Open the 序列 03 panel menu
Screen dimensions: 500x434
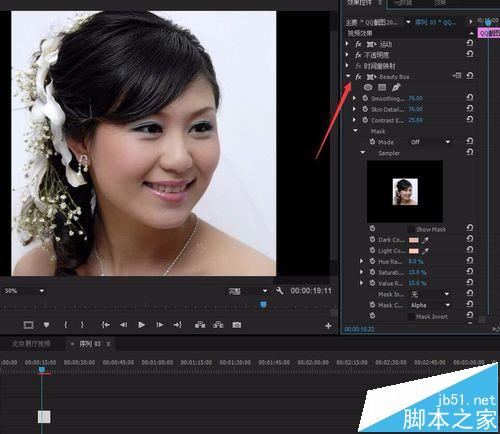[x=108, y=344]
